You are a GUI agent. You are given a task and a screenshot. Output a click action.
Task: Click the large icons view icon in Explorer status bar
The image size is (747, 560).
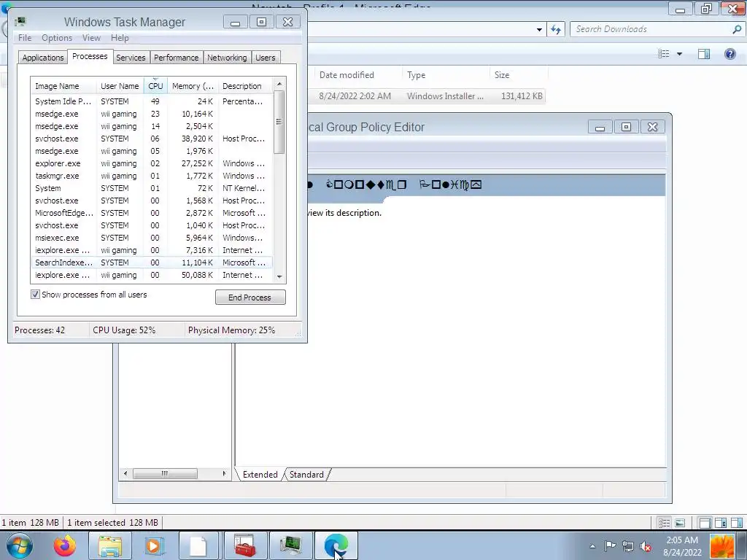[x=680, y=523]
